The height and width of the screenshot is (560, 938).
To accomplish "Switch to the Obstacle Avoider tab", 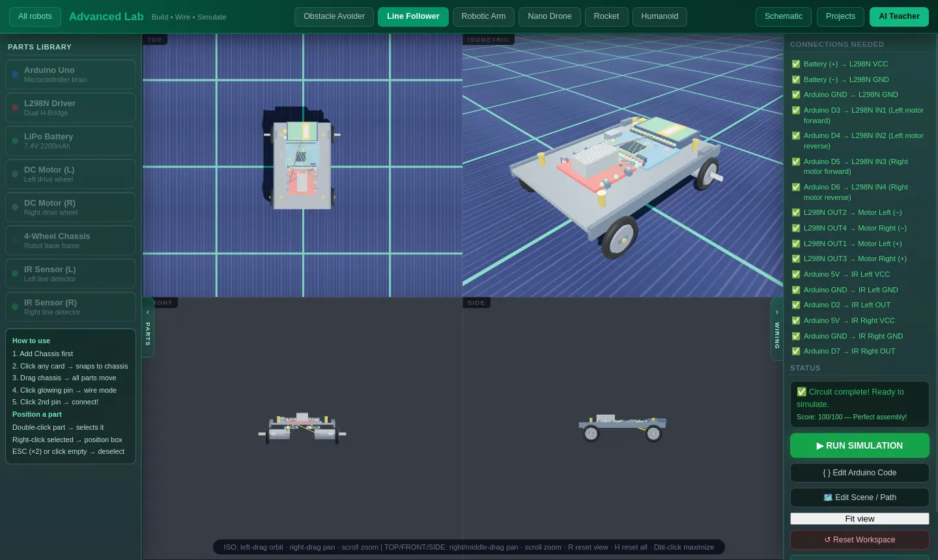I will [x=334, y=16].
